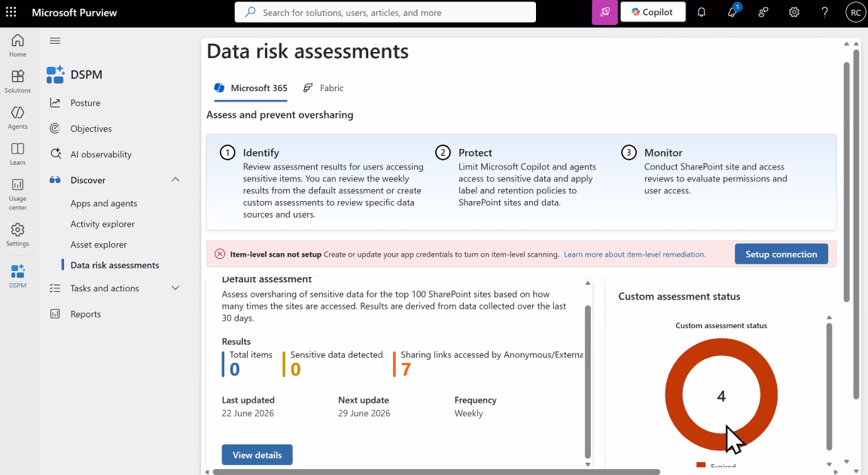Go to Home in the left rail

[x=18, y=45]
